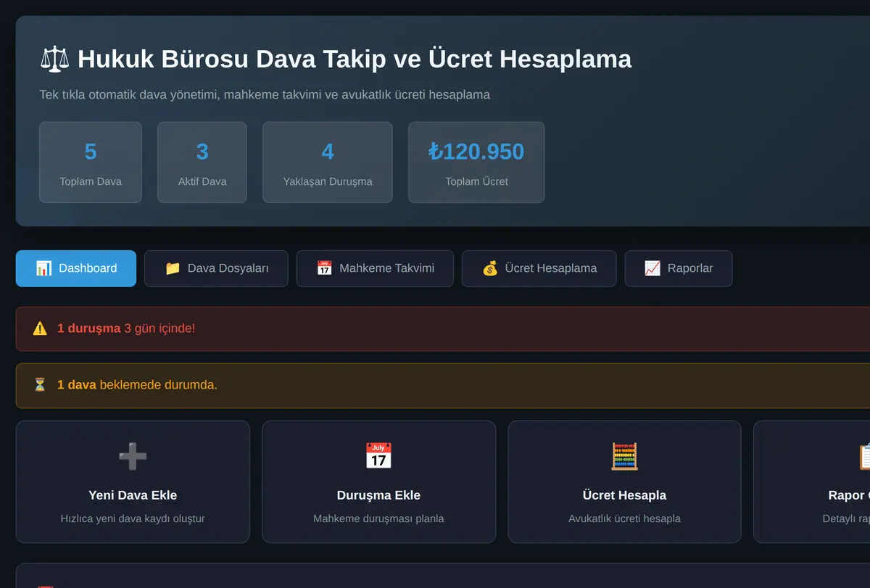This screenshot has width=870, height=588.
Task: Open the Duruşma Ekle quick action
Action: [378, 482]
